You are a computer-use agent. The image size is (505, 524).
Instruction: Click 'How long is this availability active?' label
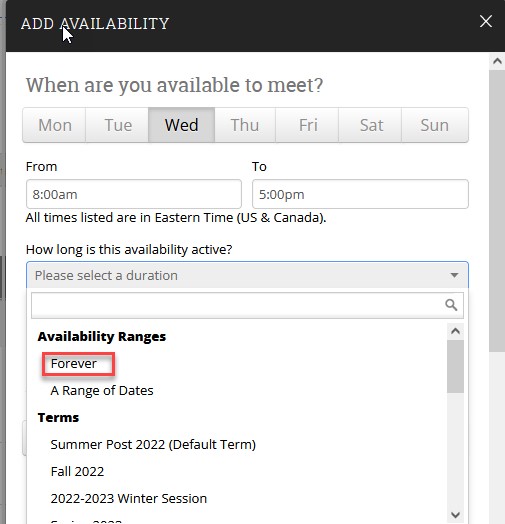point(129,249)
